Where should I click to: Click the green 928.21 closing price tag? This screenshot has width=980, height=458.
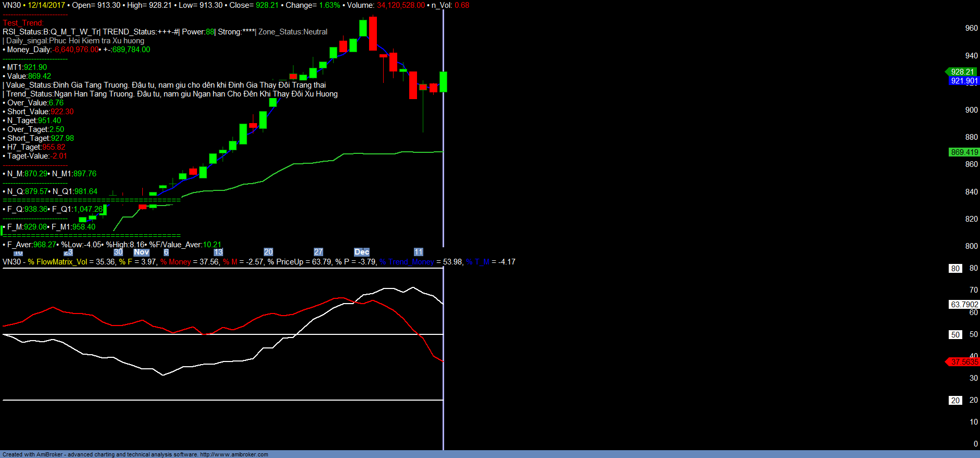pyautogui.click(x=962, y=72)
